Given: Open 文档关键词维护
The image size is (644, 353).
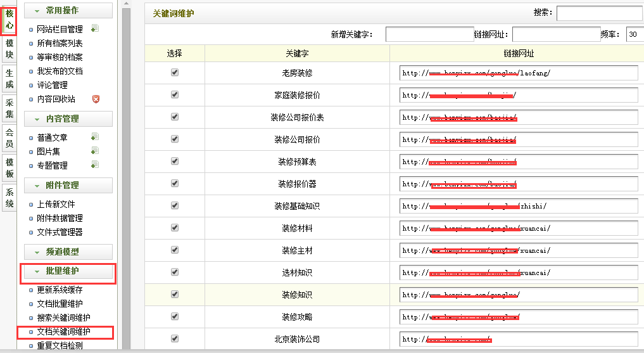Looking at the screenshot, I should click(64, 331).
